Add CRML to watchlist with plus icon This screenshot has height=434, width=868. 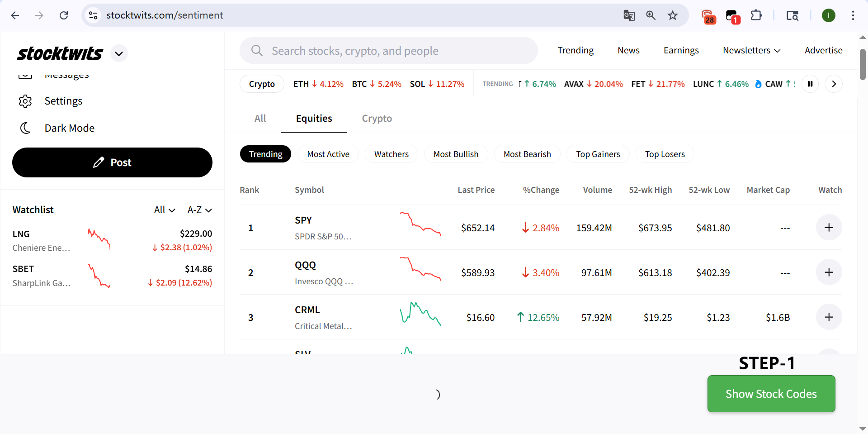(829, 317)
